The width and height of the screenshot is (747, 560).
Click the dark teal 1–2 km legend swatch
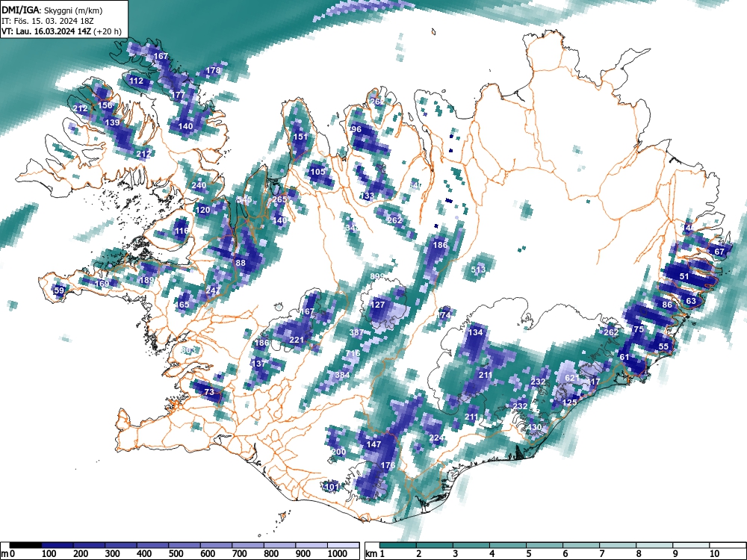tap(398, 545)
